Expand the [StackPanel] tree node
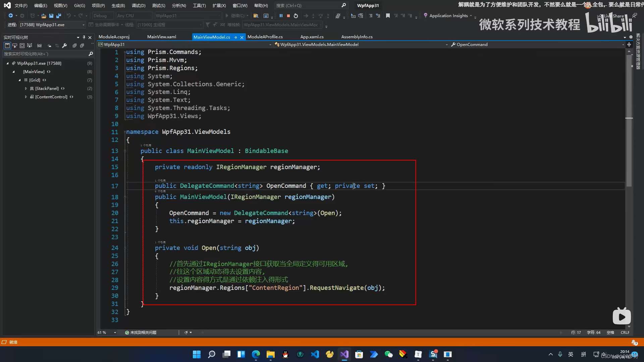The width and height of the screenshot is (644, 362). (x=26, y=88)
